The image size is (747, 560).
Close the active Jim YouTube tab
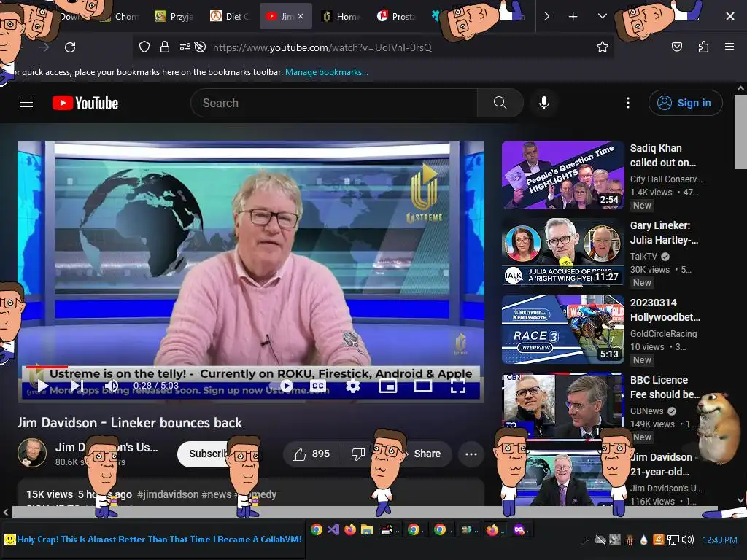point(301,16)
